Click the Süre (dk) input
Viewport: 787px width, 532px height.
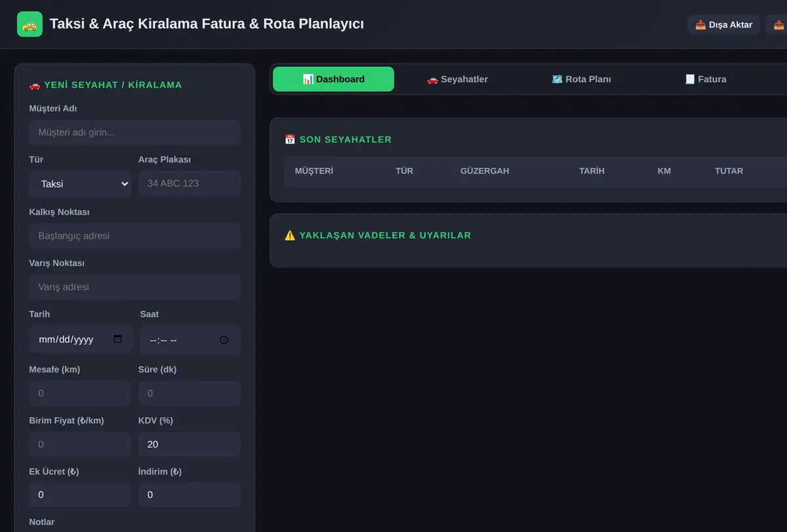189,394
